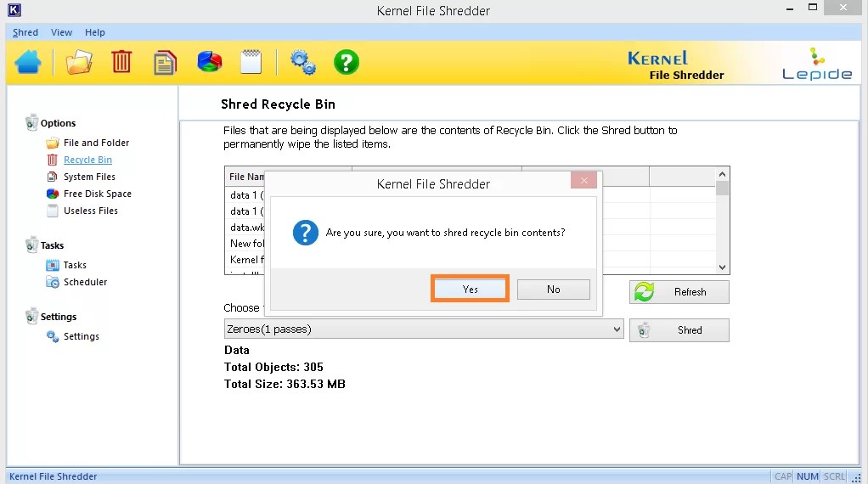Screen dimensions: 868x484
Task: Click file list scroll down arrow
Action: [722, 267]
